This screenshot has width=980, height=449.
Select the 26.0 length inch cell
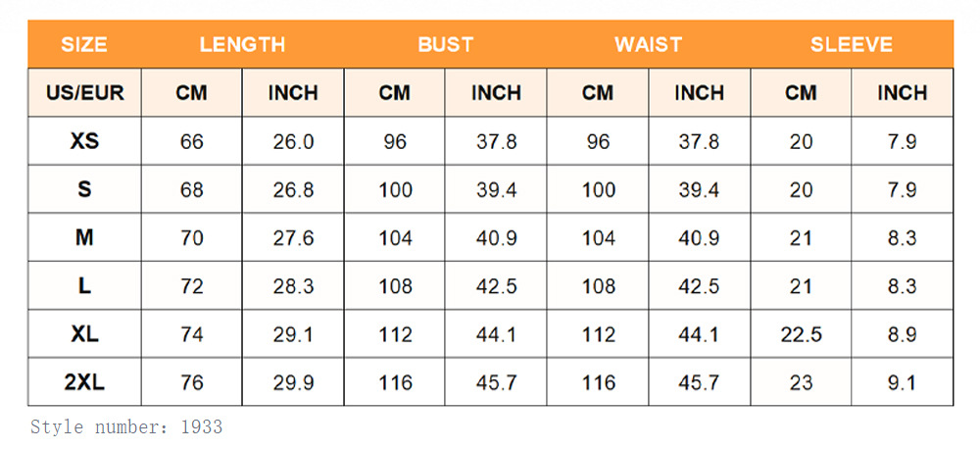pyautogui.click(x=293, y=141)
